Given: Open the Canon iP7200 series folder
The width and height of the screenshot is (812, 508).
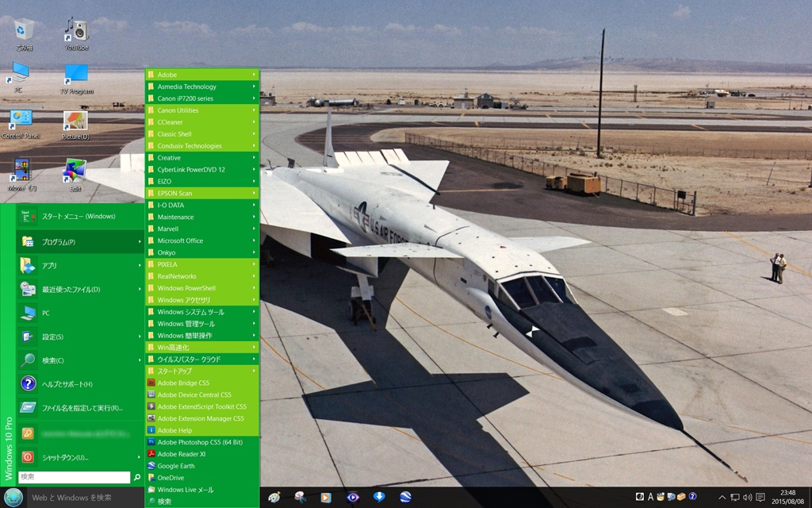Looking at the screenshot, I should pos(202,98).
